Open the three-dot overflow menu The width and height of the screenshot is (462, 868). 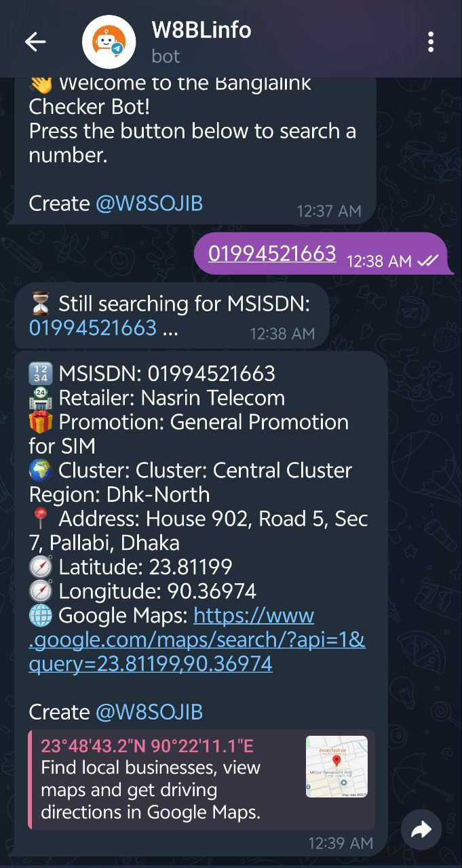tap(431, 42)
